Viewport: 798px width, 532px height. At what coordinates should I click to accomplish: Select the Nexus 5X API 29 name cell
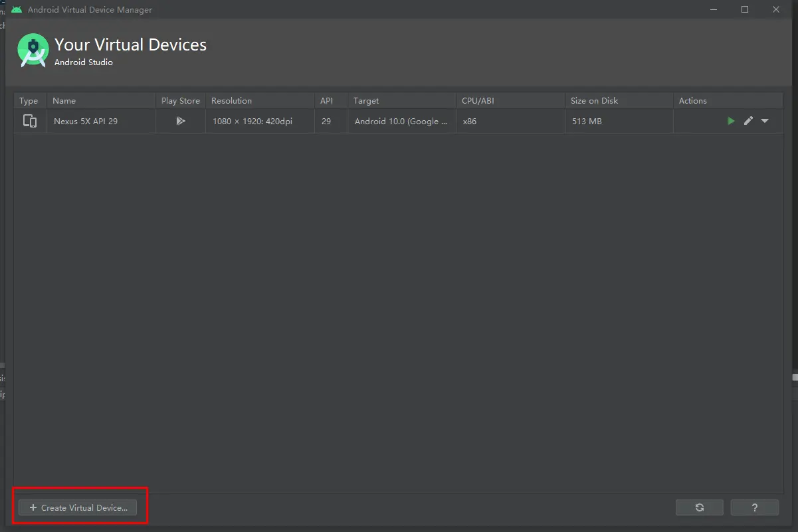(x=101, y=122)
